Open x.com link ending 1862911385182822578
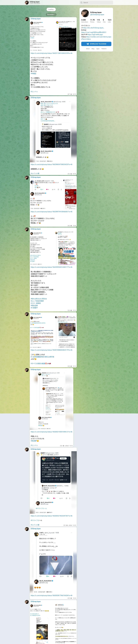Image resolution: width=138 pixels, height=644 pixels. click(52, 53)
